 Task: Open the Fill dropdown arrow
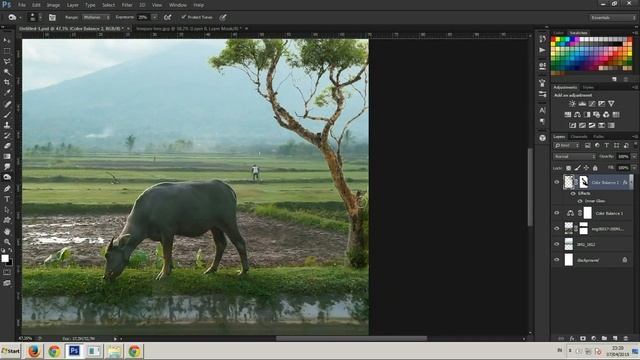point(634,168)
